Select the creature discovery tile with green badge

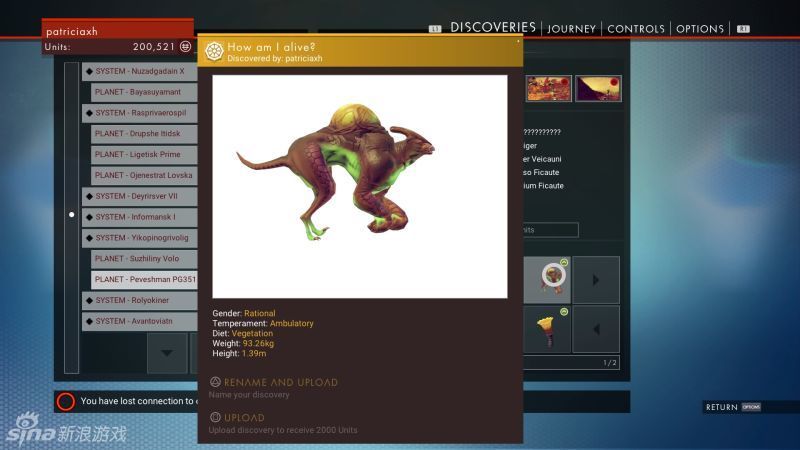[547, 280]
